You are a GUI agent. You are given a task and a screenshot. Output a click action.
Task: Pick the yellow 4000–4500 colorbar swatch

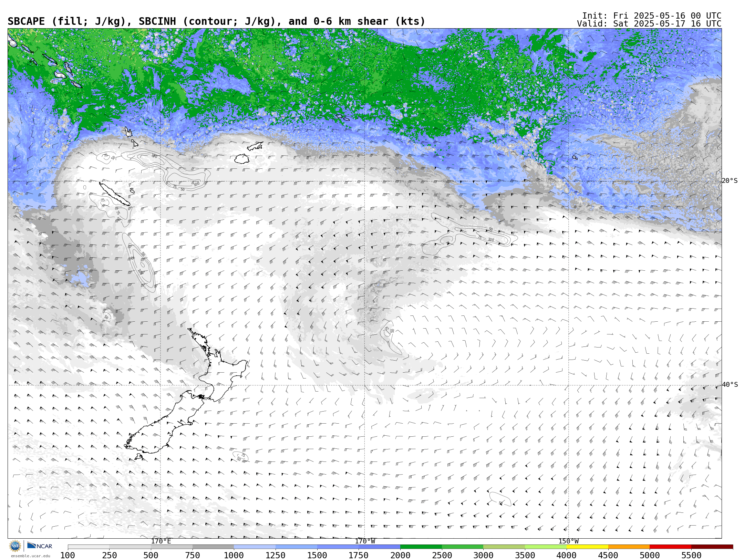point(587,547)
